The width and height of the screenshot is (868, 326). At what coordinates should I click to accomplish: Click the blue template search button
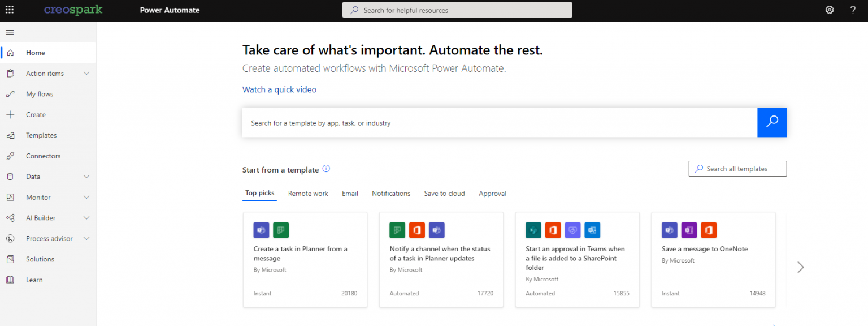772,122
